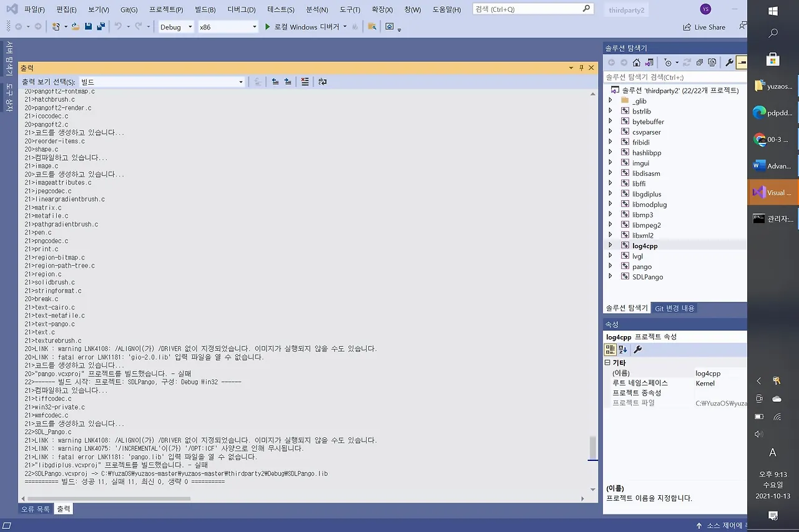Click the taskbar search magnifier

click(x=773, y=34)
